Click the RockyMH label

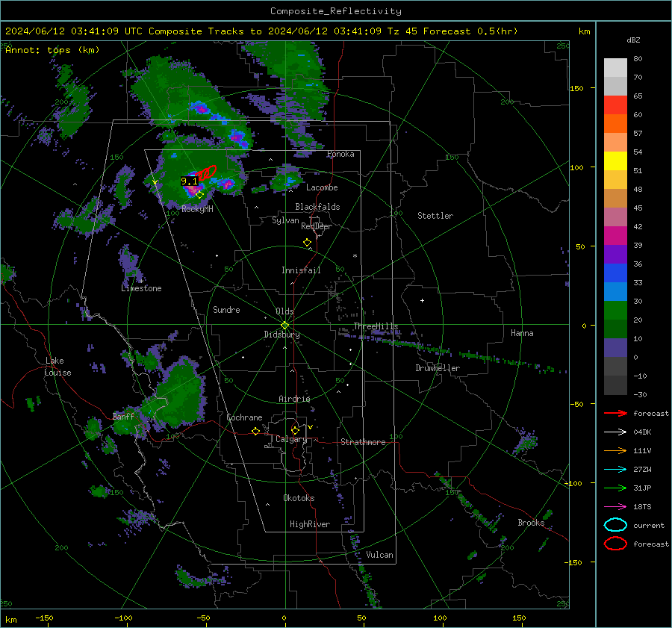click(x=197, y=209)
